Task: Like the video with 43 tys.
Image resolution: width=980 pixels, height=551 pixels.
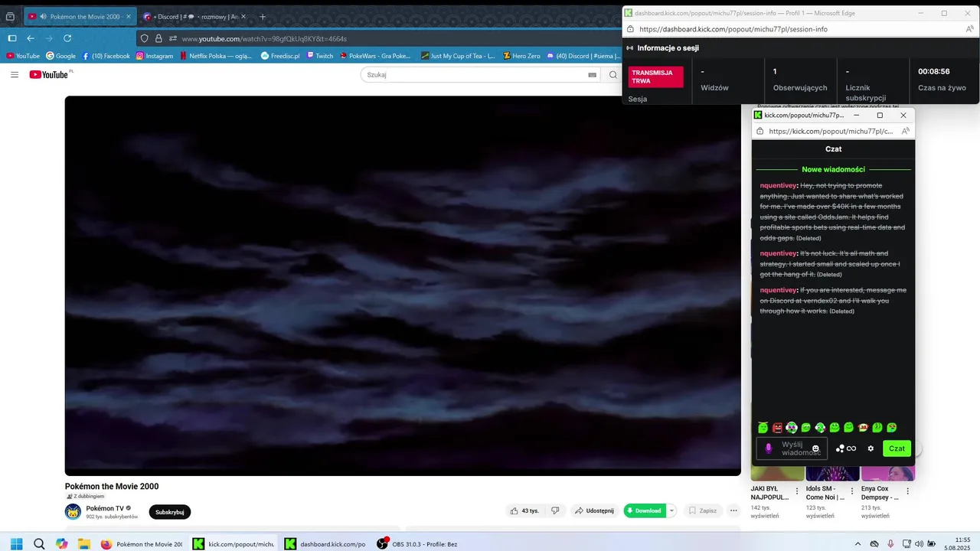Action: coord(524,510)
